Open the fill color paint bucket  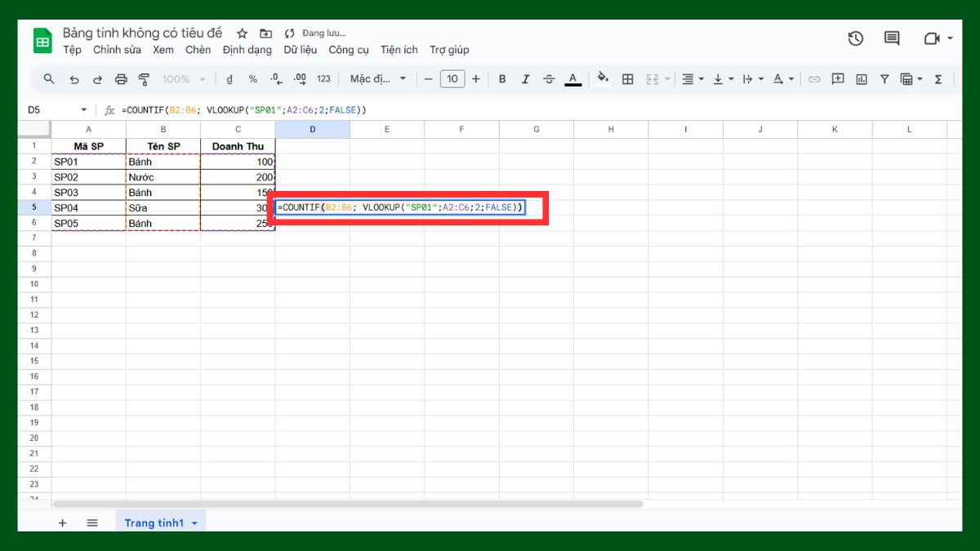pos(604,79)
